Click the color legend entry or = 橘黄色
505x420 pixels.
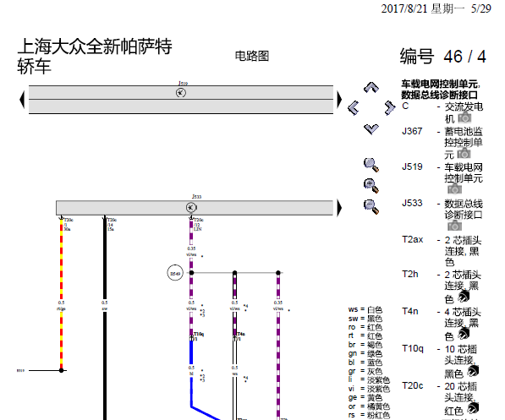click(369, 406)
